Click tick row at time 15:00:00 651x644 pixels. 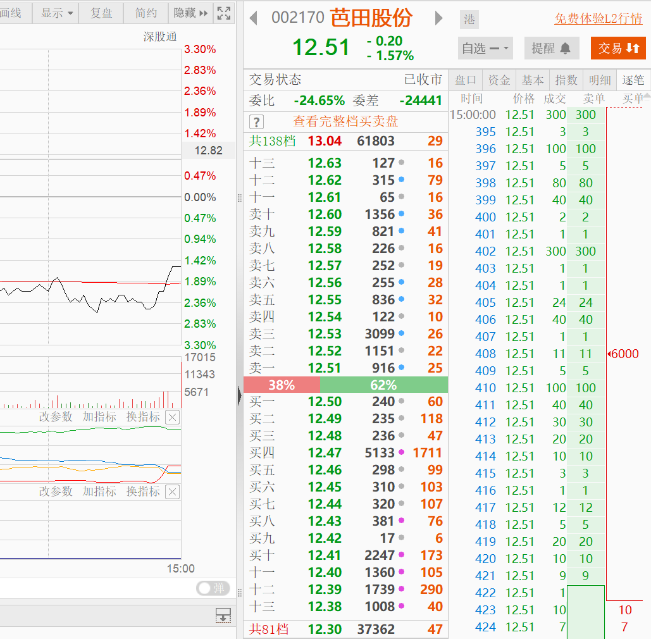(x=527, y=115)
